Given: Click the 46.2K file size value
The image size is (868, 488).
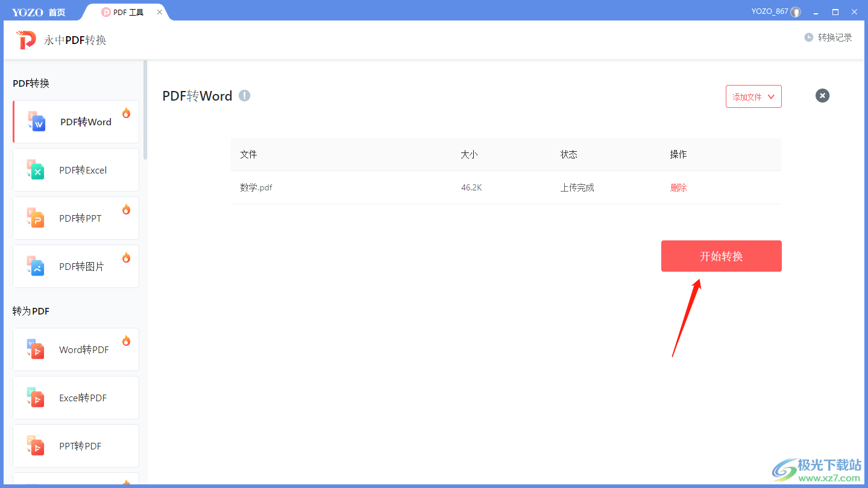Looking at the screenshot, I should pyautogui.click(x=471, y=187).
